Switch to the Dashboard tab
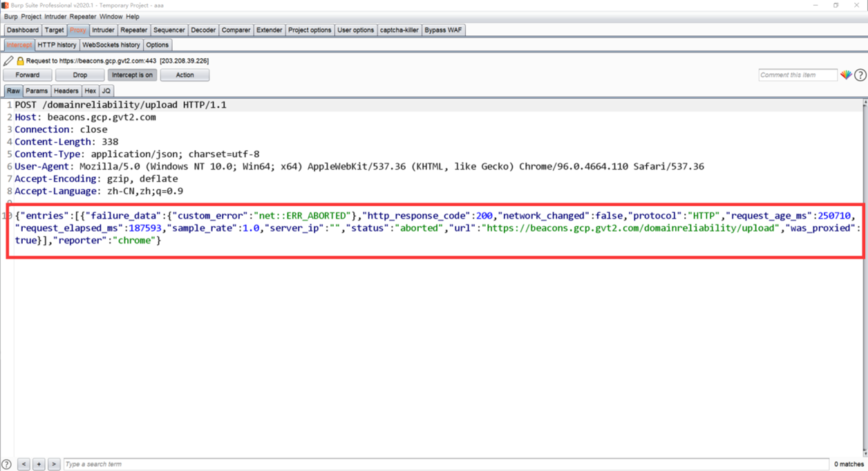Viewport: 868px width, 471px height. click(x=23, y=30)
